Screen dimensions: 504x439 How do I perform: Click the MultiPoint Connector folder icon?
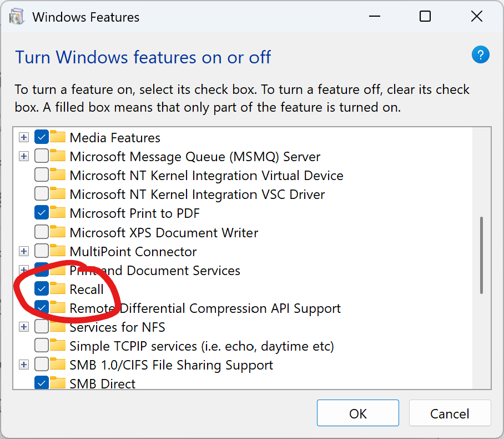point(58,251)
